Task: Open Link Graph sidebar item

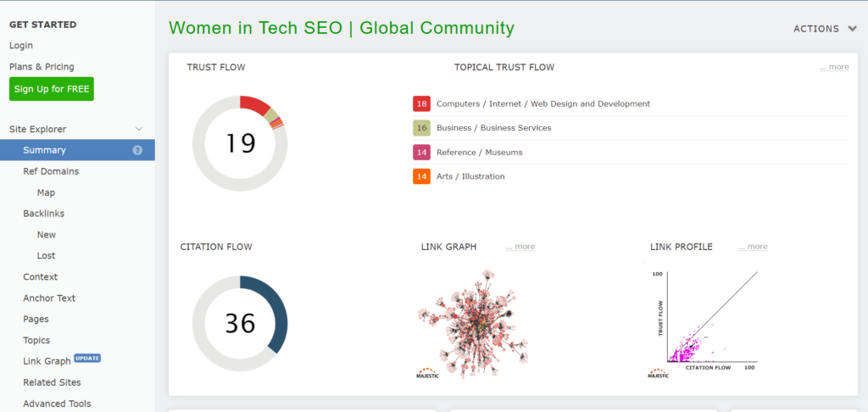Action: [47, 361]
